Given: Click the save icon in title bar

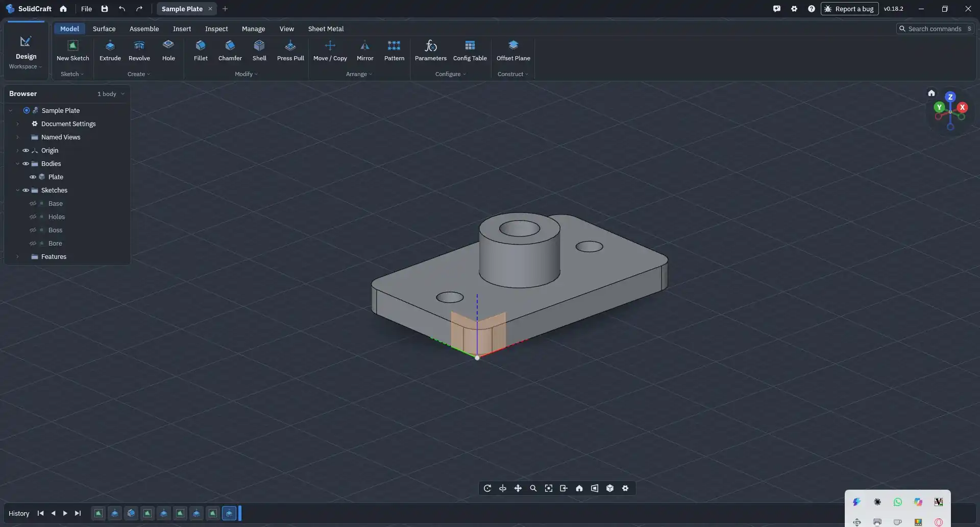Looking at the screenshot, I should point(105,9).
